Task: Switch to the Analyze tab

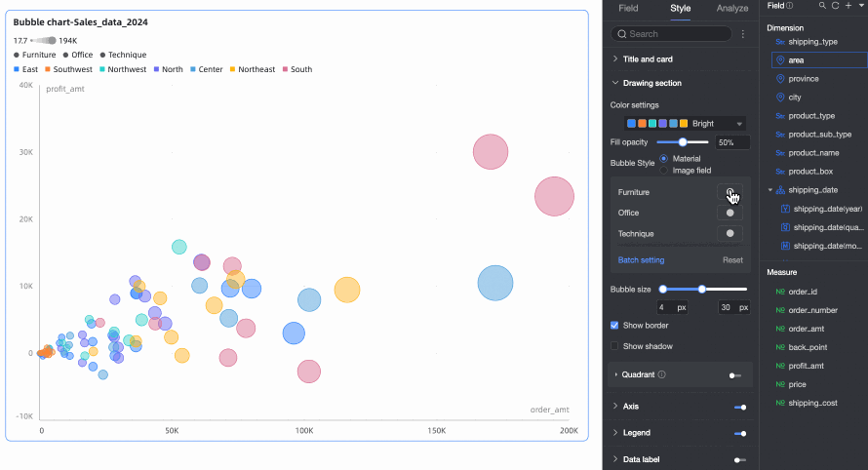Action: point(731,9)
